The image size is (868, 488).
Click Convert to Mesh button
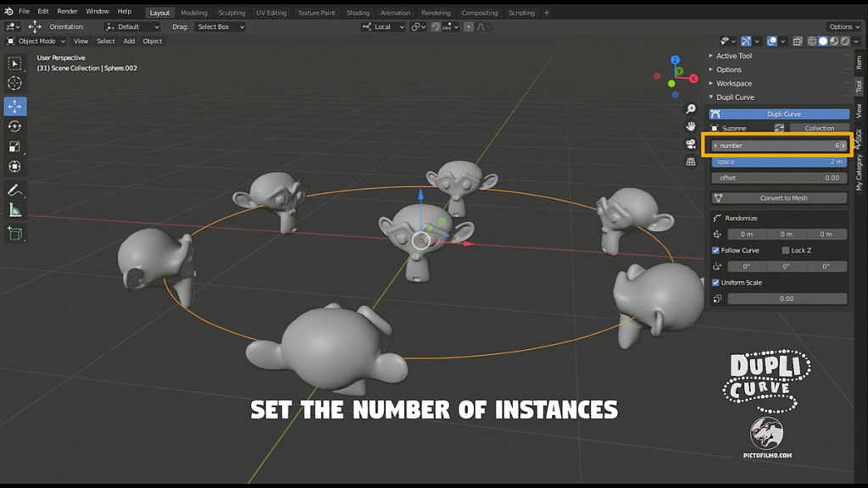coord(780,198)
